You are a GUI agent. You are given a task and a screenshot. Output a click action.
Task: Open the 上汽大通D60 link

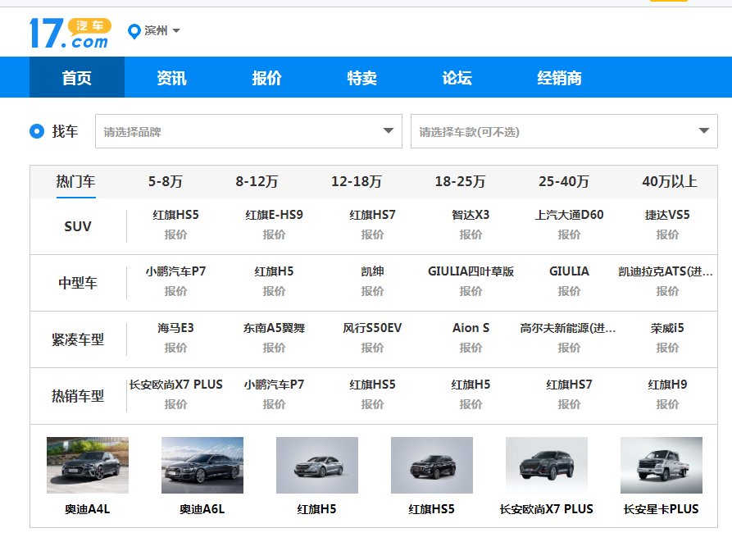(x=569, y=215)
